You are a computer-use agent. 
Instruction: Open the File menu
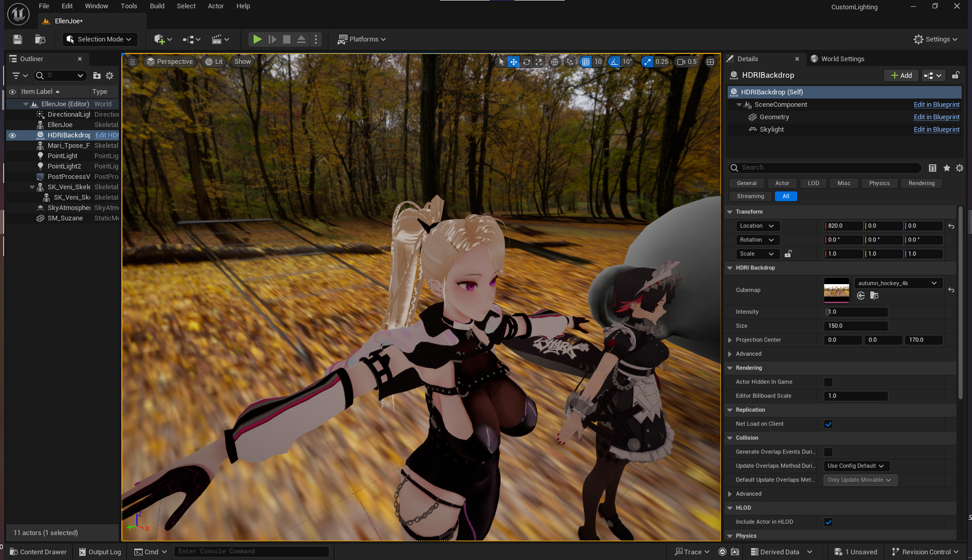point(44,6)
